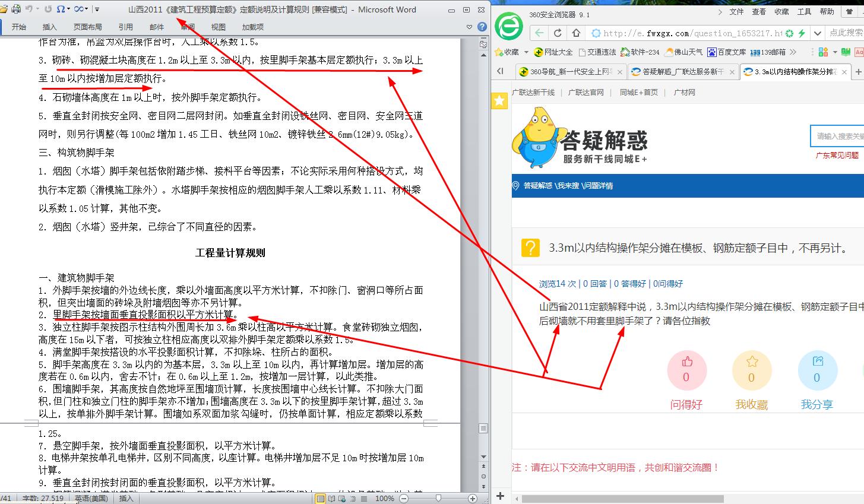Open the 开始 ribbon tab in Word
The image size is (864, 504).
pyautogui.click(x=19, y=27)
